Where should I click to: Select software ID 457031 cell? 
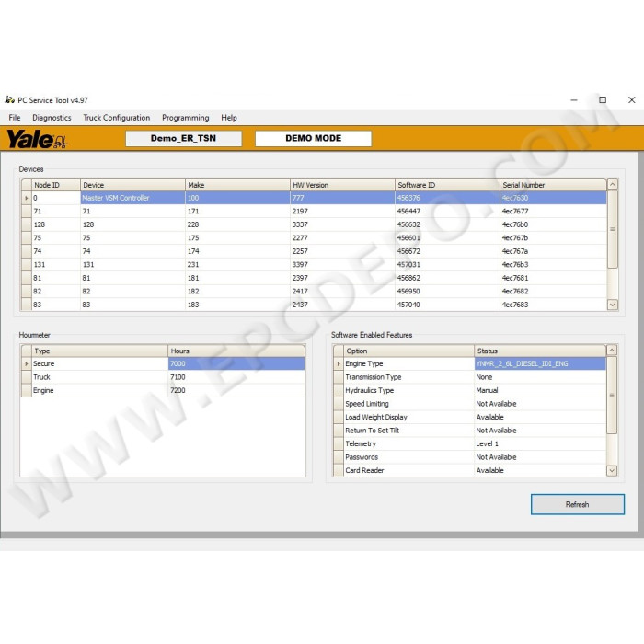click(448, 265)
